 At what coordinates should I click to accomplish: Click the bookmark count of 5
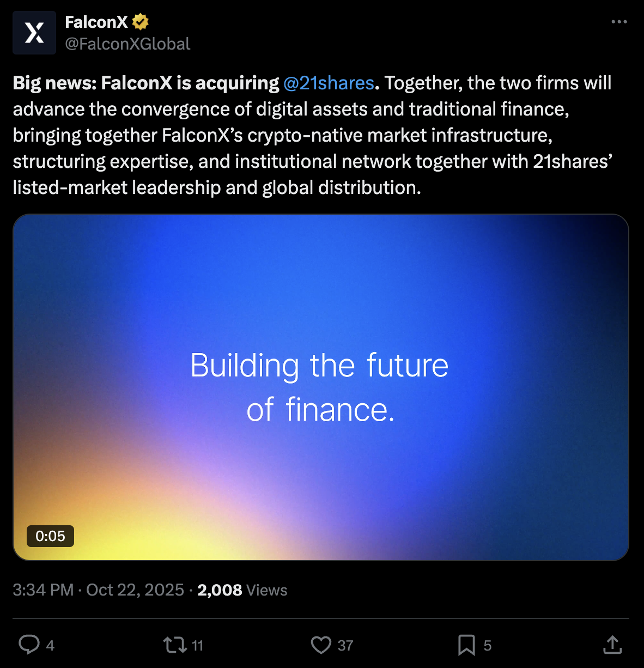(488, 646)
